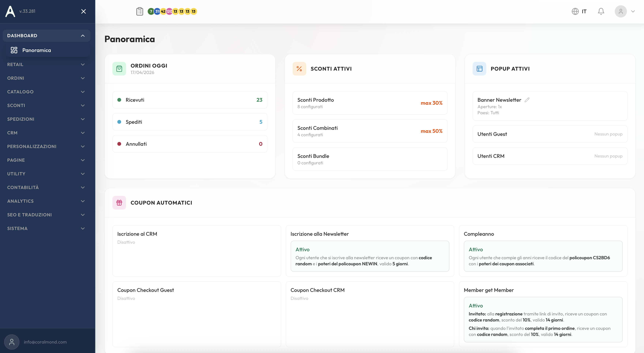The height and width of the screenshot is (353, 644).
Task: Open the SEO E TRADUZIONI sidebar menu
Action: (47, 215)
